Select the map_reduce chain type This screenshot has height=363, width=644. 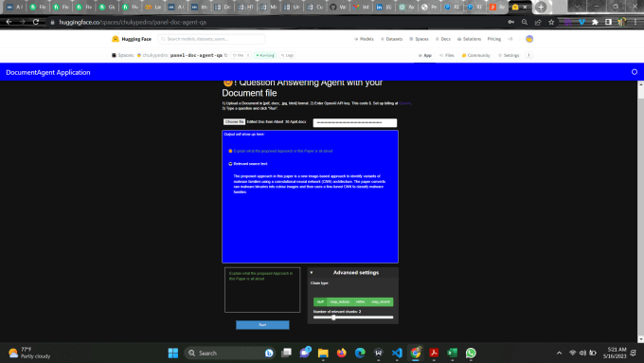coord(340,301)
